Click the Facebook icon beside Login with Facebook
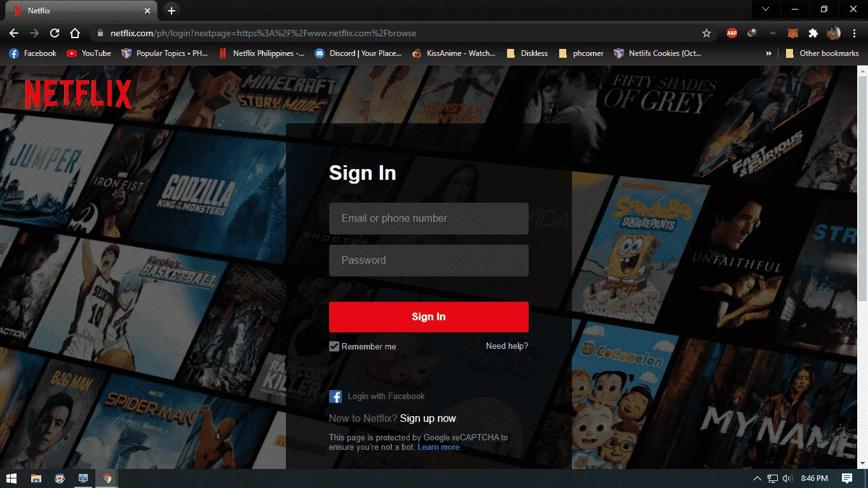The width and height of the screenshot is (868, 488). [336, 396]
